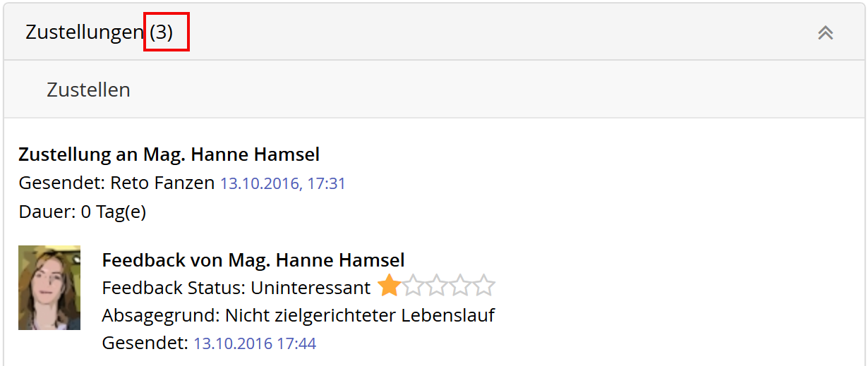Image resolution: width=868 pixels, height=366 pixels.
Task: Click the sender name Reto Fanzen
Action: 162,183
